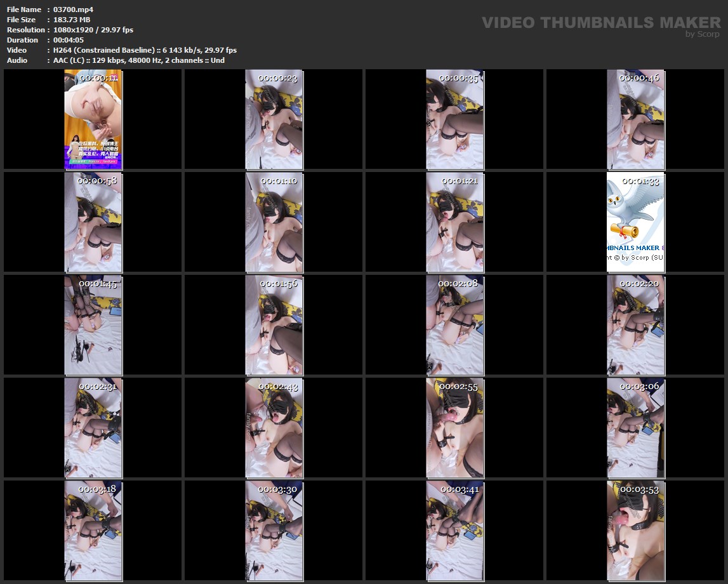Select the thumbnail stamped 00:01:45
Screen dimensions: 728x584
[x=93, y=325]
